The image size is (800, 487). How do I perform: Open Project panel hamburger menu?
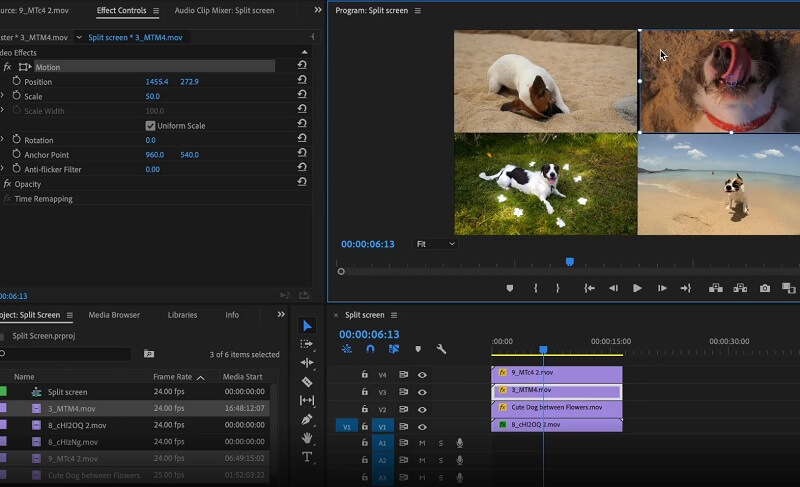pyautogui.click(x=69, y=315)
